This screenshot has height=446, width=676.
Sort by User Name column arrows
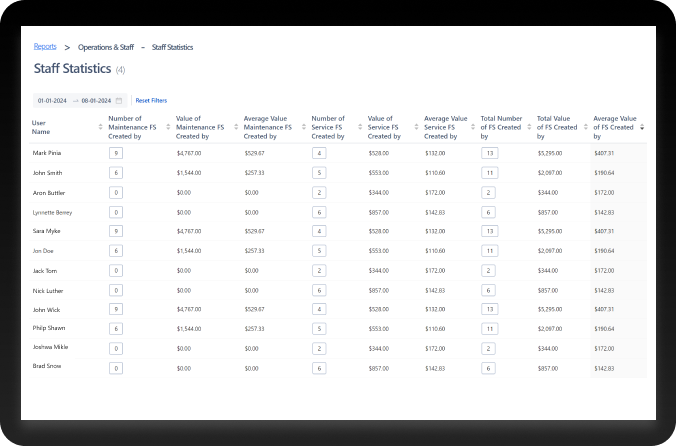tap(100, 127)
